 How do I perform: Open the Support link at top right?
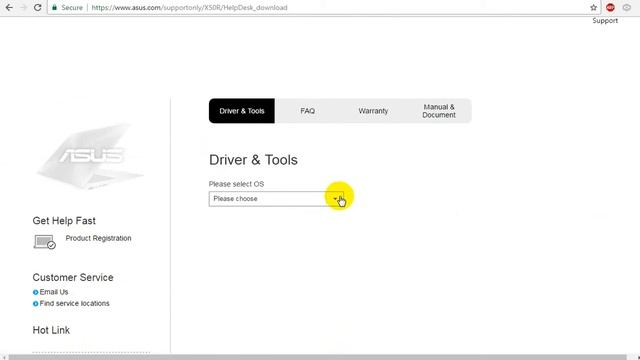[605, 20]
